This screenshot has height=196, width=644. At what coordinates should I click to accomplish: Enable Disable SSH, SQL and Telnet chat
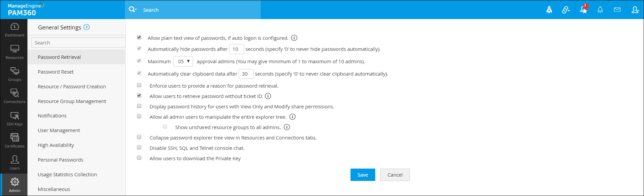click(x=139, y=148)
